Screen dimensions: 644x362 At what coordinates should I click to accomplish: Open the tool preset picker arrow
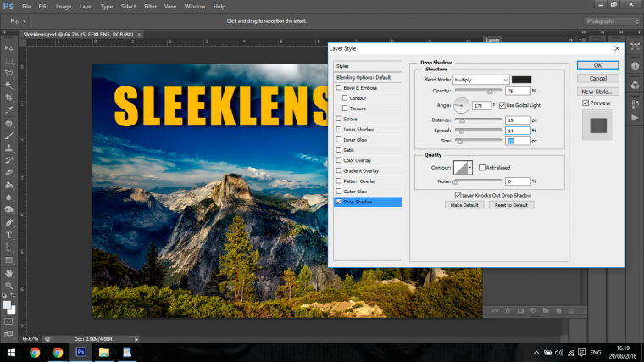tap(24, 21)
